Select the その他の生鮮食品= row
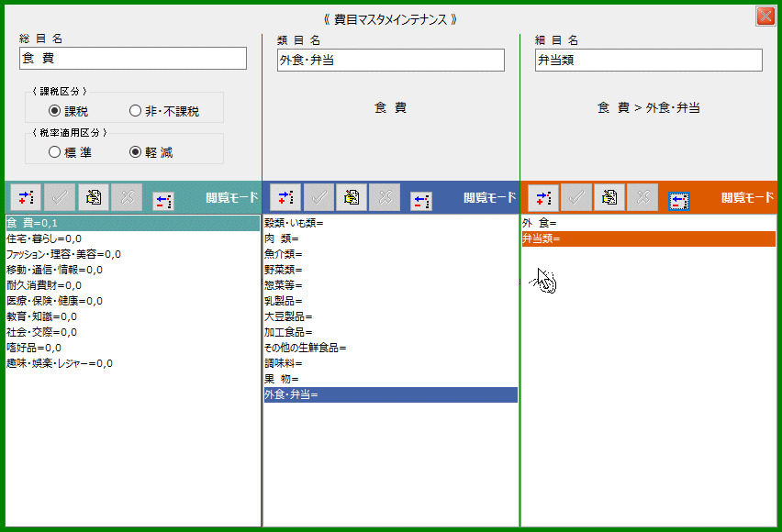The image size is (782, 532). click(x=391, y=348)
